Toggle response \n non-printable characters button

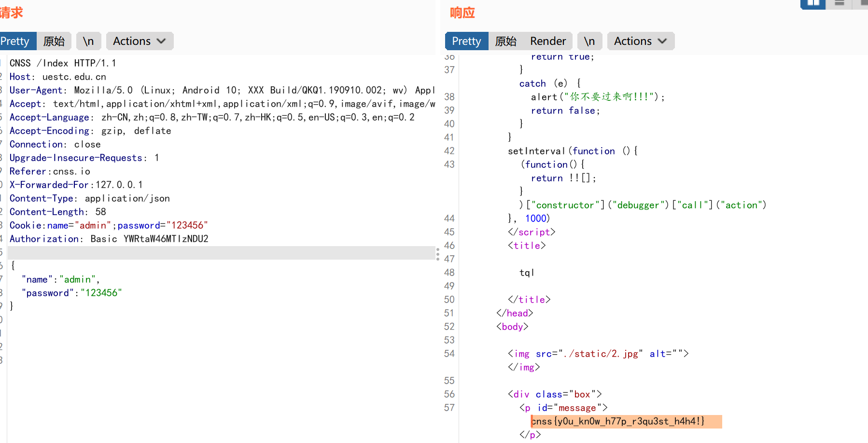click(589, 41)
